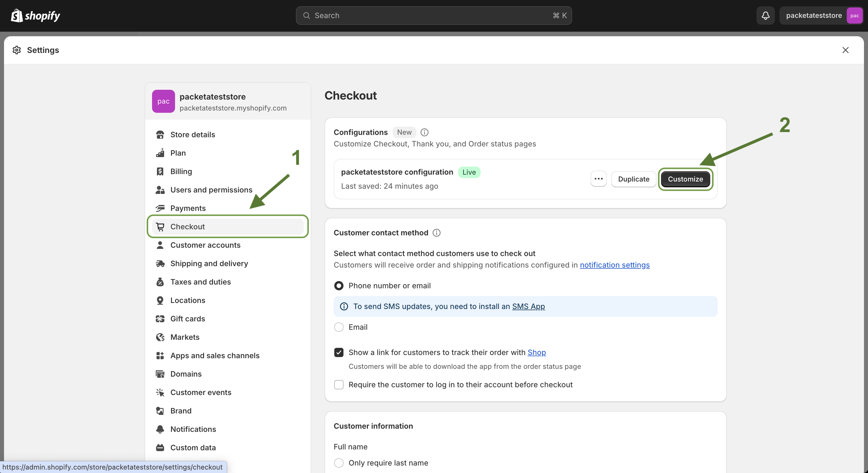Image resolution: width=868 pixels, height=473 pixels.
Task: Click the Locations pin icon
Action: [x=160, y=300]
